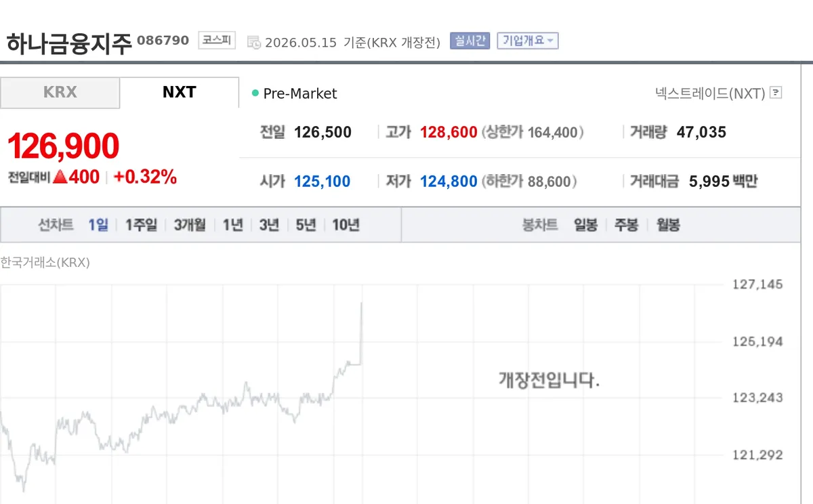The height and width of the screenshot is (504, 813).
Task: Toggle the 실시간 real-time badge
Action: click(x=470, y=41)
